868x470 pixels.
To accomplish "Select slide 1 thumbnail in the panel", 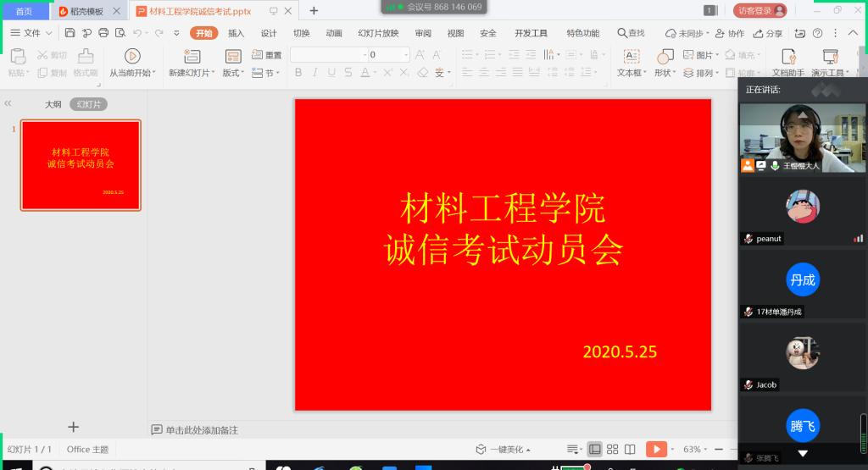I will 81,165.
